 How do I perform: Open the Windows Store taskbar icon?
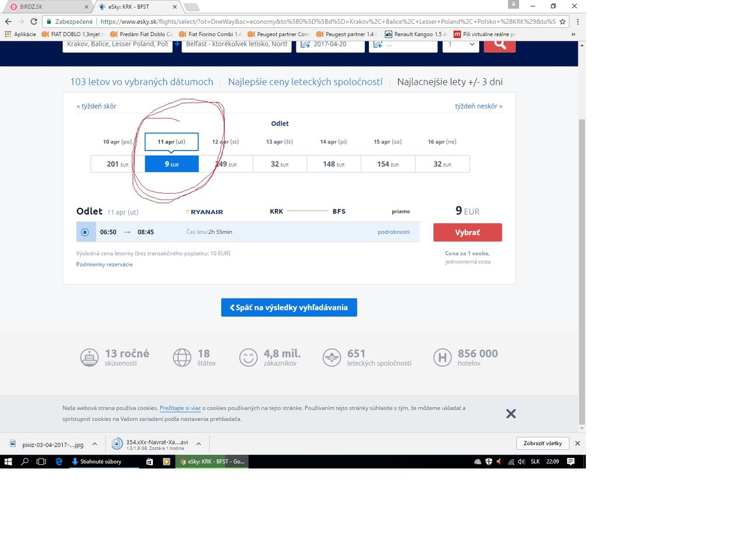point(149,461)
